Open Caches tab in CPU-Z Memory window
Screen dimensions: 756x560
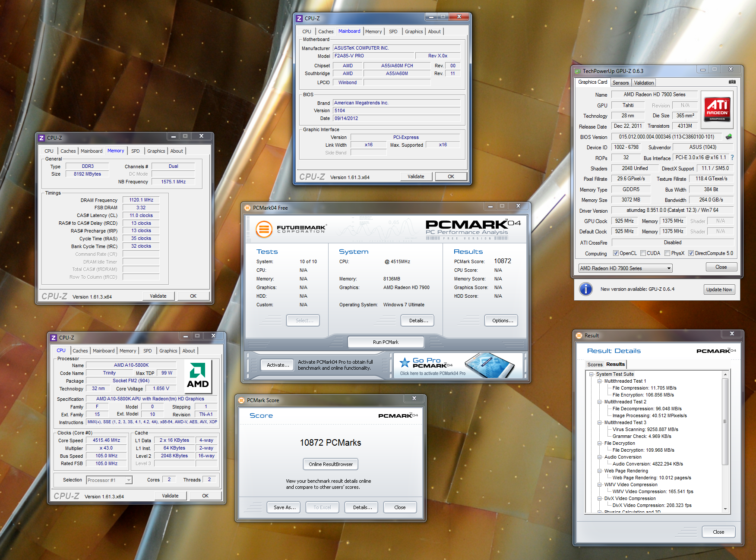(x=68, y=151)
